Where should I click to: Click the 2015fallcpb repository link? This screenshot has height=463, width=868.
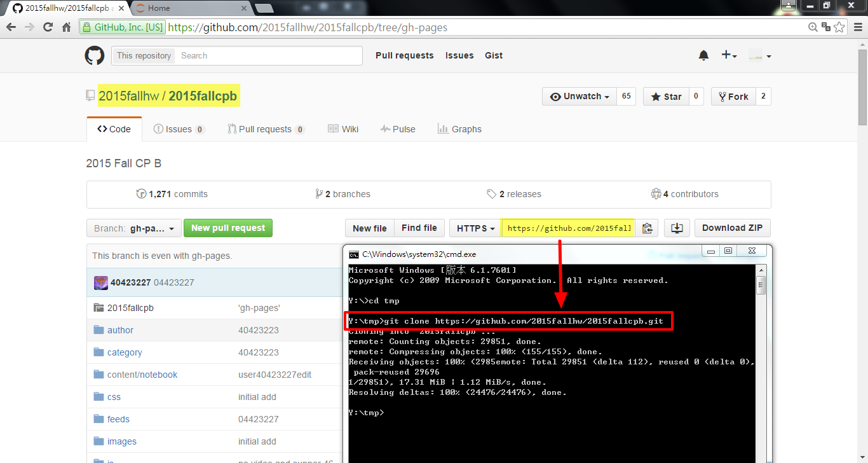tap(203, 96)
